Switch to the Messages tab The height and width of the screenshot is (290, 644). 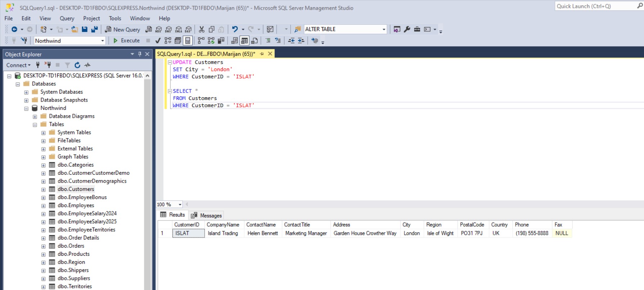click(x=206, y=215)
